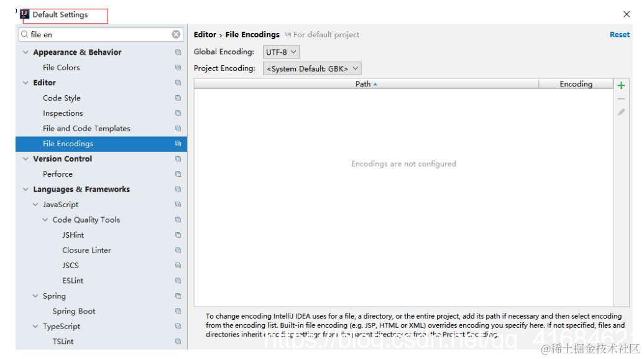
Task: Select the File Encodings tree item
Action: click(101, 144)
